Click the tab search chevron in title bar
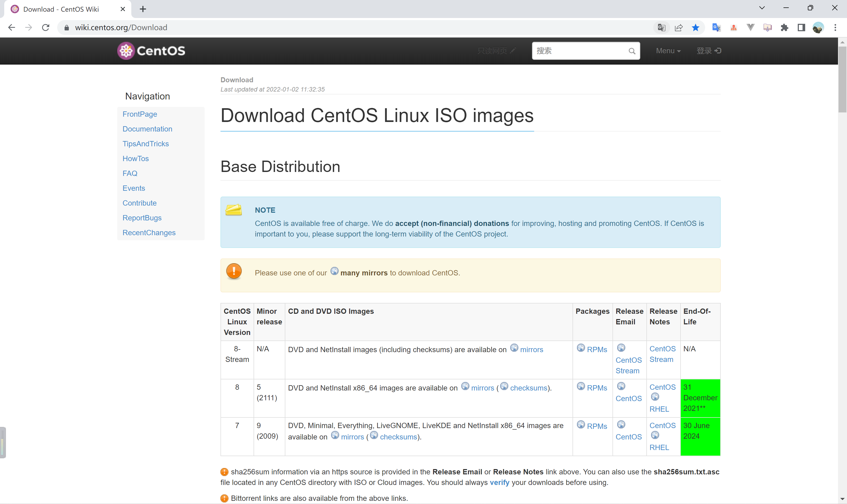 (762, 8)
